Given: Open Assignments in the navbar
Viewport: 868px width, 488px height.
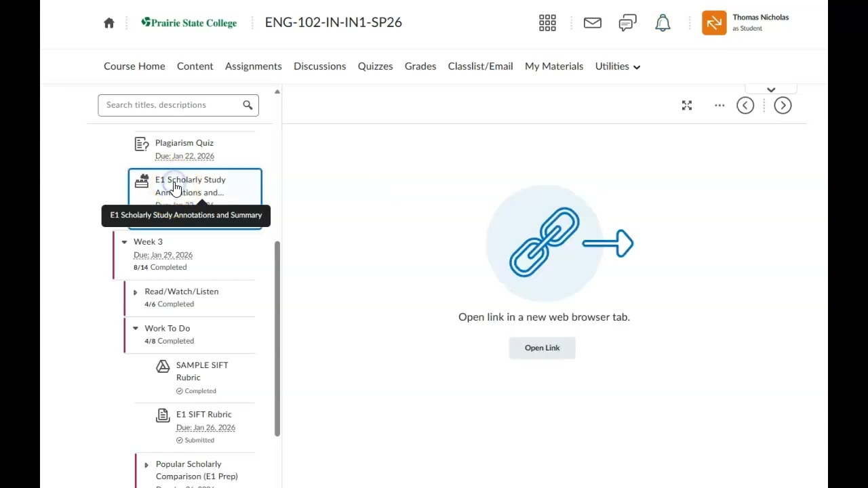Looking at the screenshot, I should pyautogui.click(x=254, y=66).
